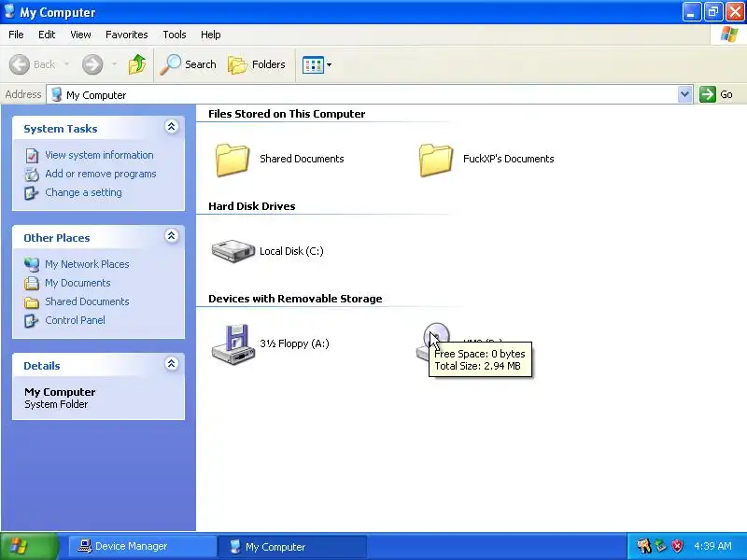The width and height of the screenshot is (747, 560).
Task: Click FuckXP's Documents label
Action: point(508,159)
